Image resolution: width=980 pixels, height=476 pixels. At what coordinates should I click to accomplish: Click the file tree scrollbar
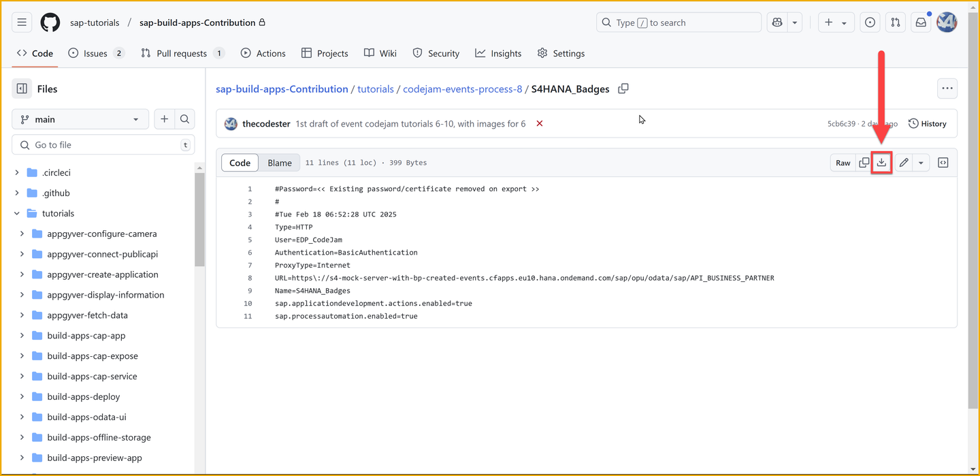pos(199,219)
